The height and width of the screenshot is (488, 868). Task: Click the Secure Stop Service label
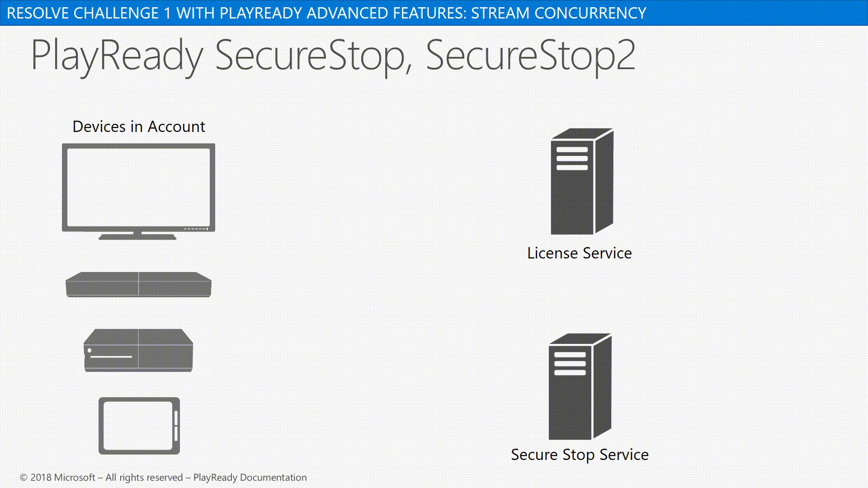[580, 454]
